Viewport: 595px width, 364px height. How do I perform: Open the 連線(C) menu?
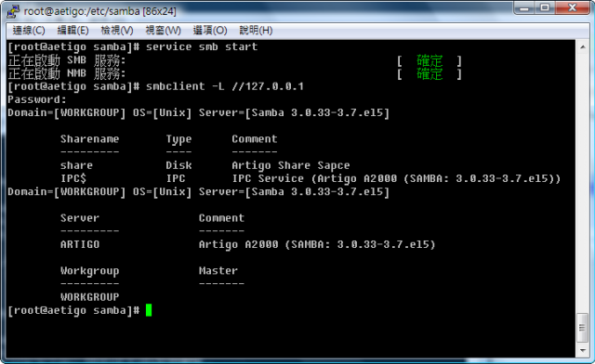pos(29,31)
